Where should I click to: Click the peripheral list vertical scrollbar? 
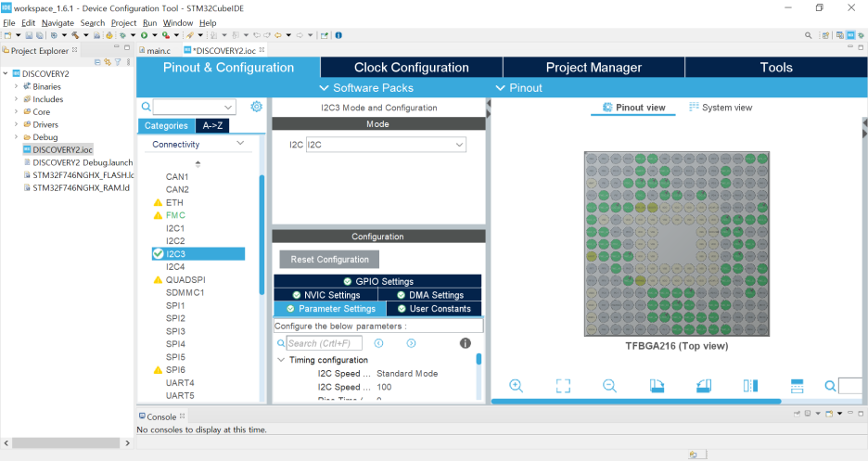click(262, 236)
